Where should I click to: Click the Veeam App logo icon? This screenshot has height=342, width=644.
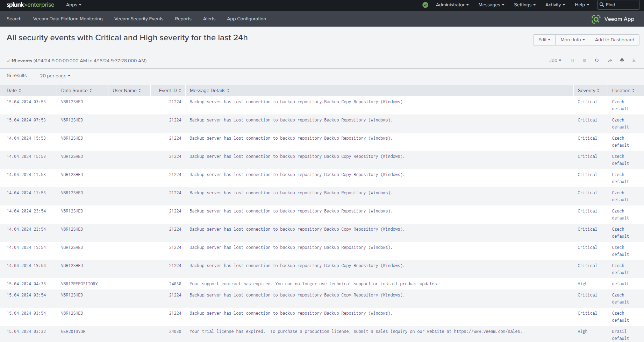[x=596, y=19]
